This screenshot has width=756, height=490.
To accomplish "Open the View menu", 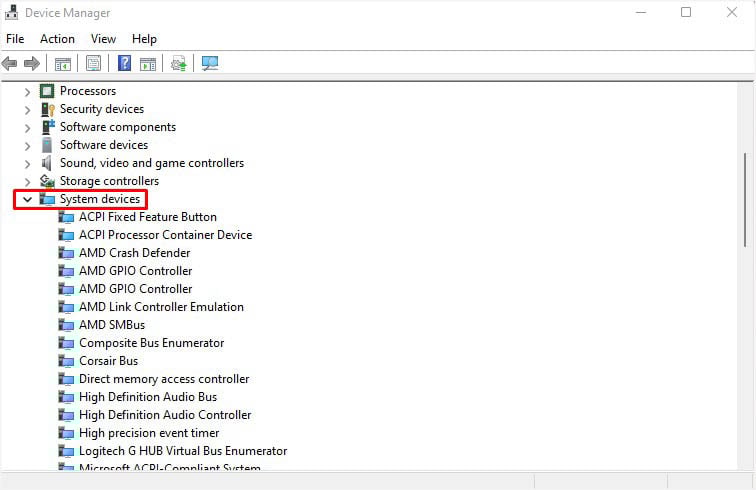I will (103, 39).
